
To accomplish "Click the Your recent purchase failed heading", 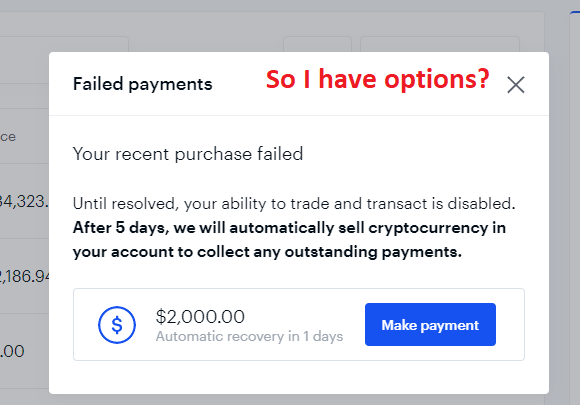I will coord(188,154).
